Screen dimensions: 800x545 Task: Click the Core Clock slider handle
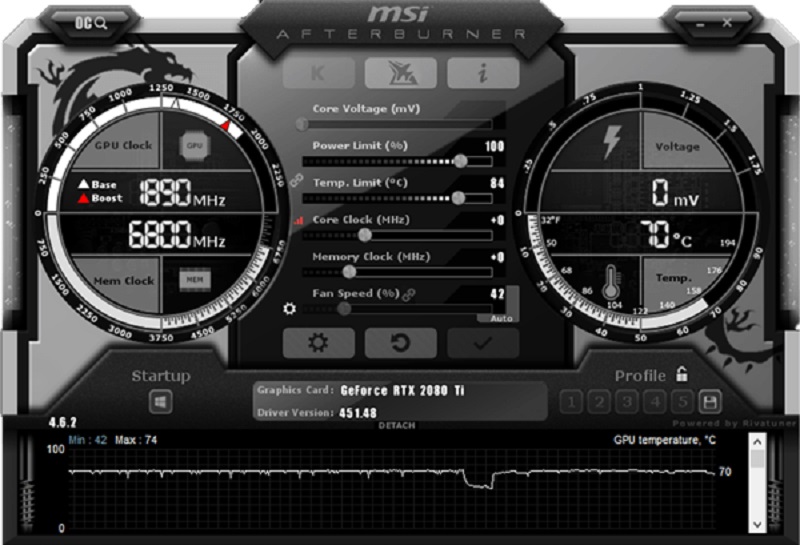pos(364,235)
